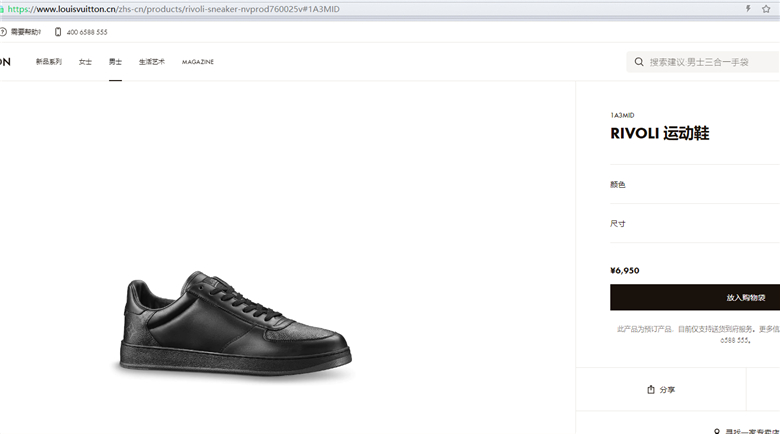Click the store locator pin icon
Screen dimensions: 780x434
717,431
